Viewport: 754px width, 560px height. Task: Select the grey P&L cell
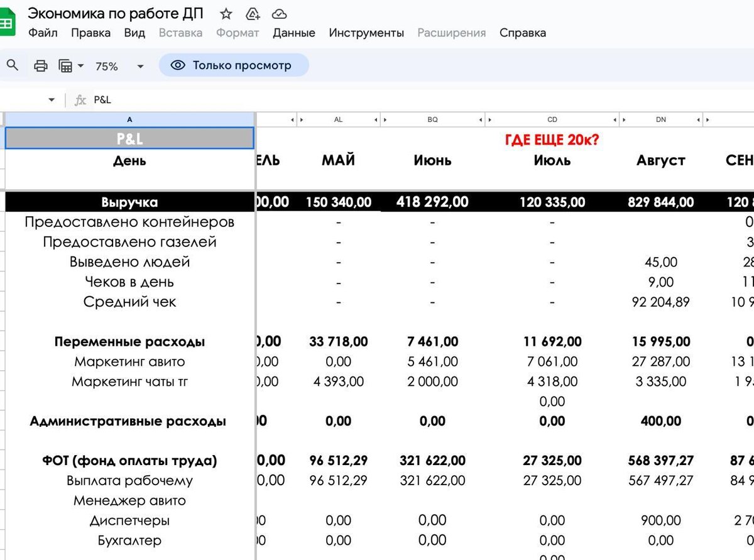(x=129, y=138)
